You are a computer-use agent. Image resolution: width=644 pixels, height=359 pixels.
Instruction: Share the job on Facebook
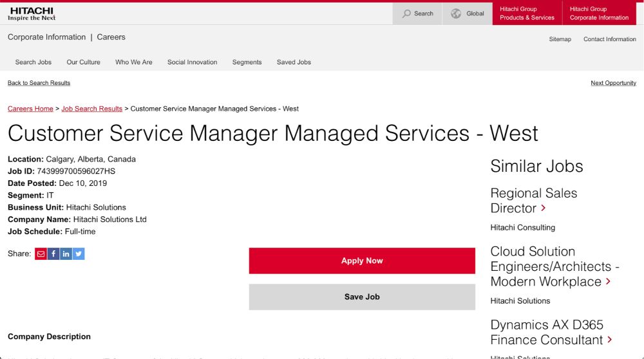(x=53, y=254)
